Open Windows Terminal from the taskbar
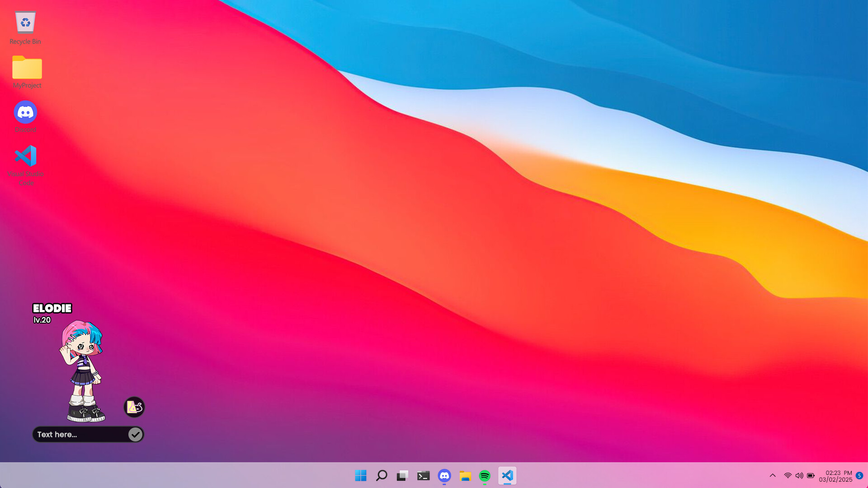Viewport: 868px width, 488px height. [423, 475]
